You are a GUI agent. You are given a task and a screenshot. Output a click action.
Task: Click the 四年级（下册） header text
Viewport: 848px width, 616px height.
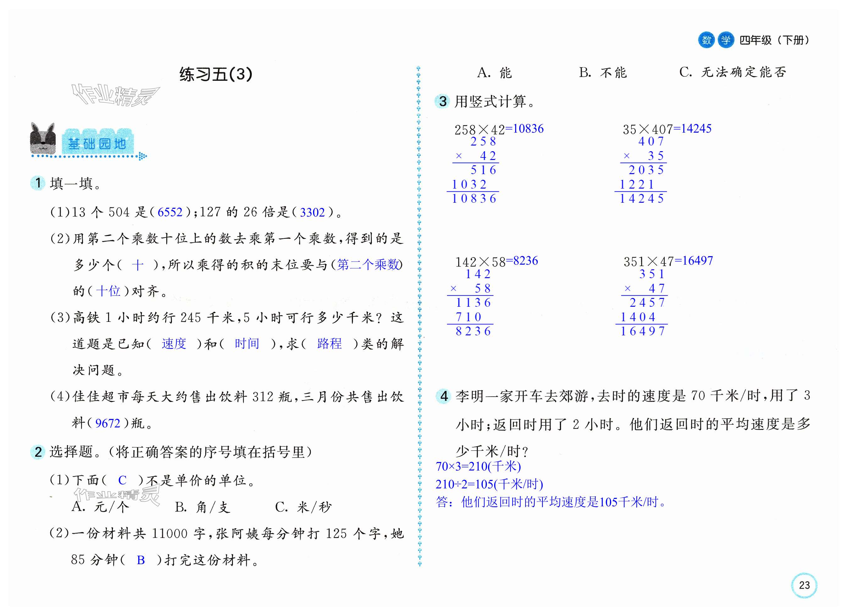pyautogui.click(x=774, y=40)
